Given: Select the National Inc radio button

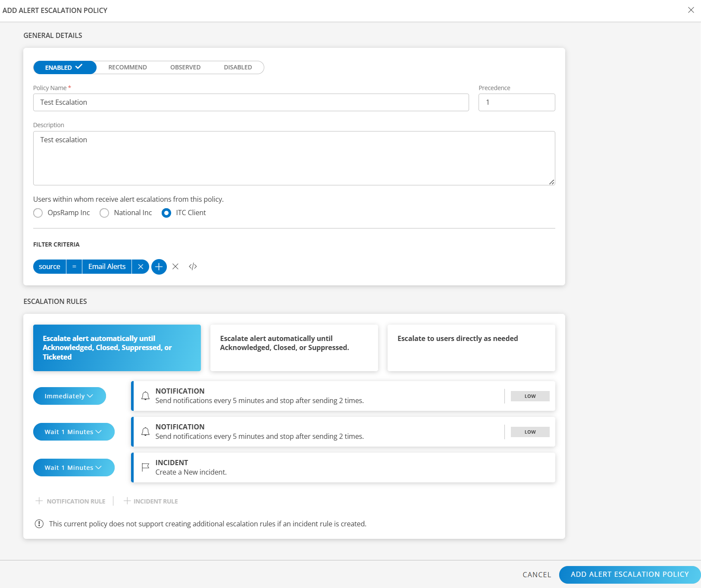Looking at the screenshot, I should pos(104,213).
